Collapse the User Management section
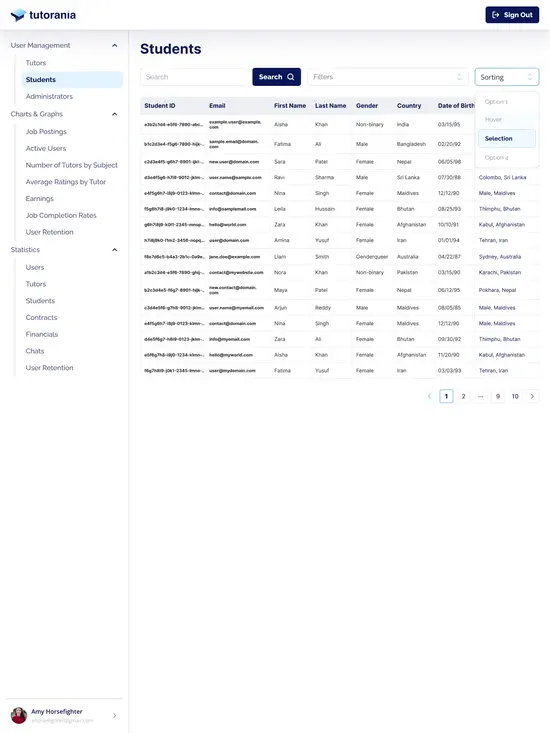Viewport: 550px width, 733px height. [x=114, y=45]
